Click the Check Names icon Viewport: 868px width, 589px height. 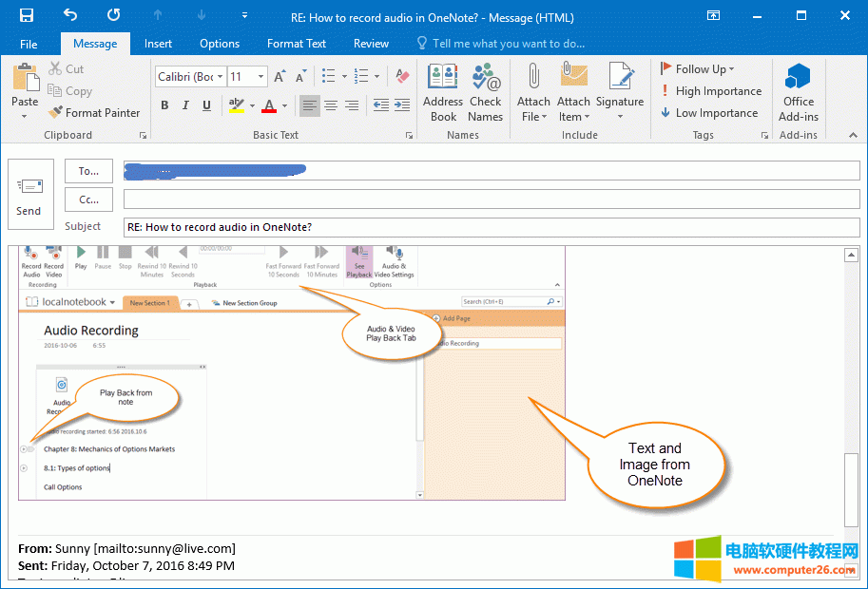(485, 93)
